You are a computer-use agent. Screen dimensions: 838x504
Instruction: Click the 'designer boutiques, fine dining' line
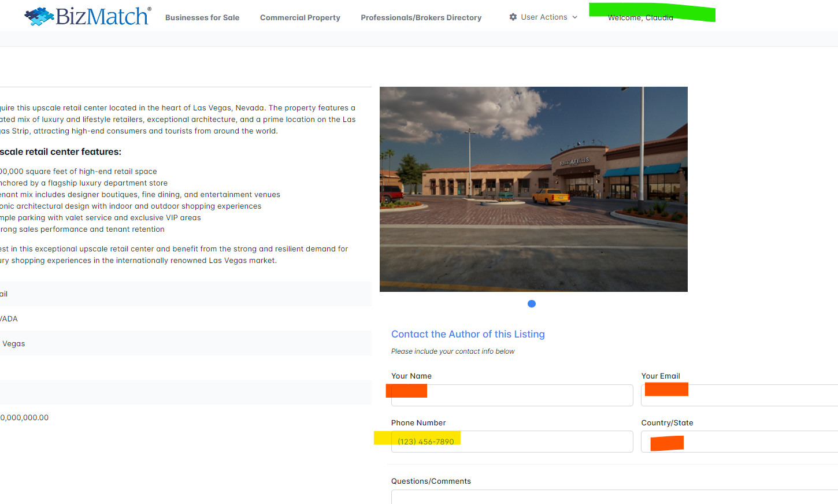(x=140, y=195)
